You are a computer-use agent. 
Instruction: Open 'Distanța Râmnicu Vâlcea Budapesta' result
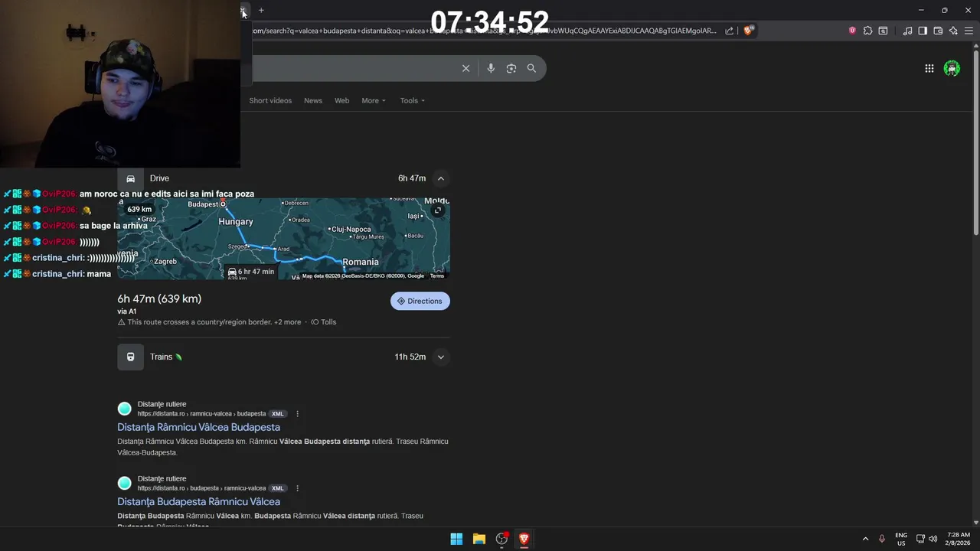pos(198,427)
